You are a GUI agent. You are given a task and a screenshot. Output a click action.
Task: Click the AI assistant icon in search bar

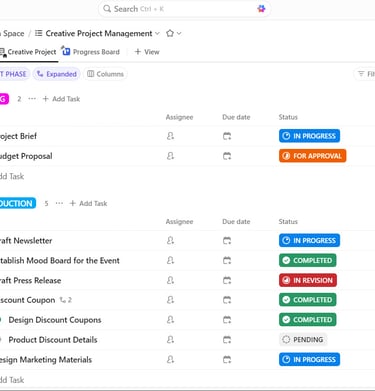click(x=261, y=9)
